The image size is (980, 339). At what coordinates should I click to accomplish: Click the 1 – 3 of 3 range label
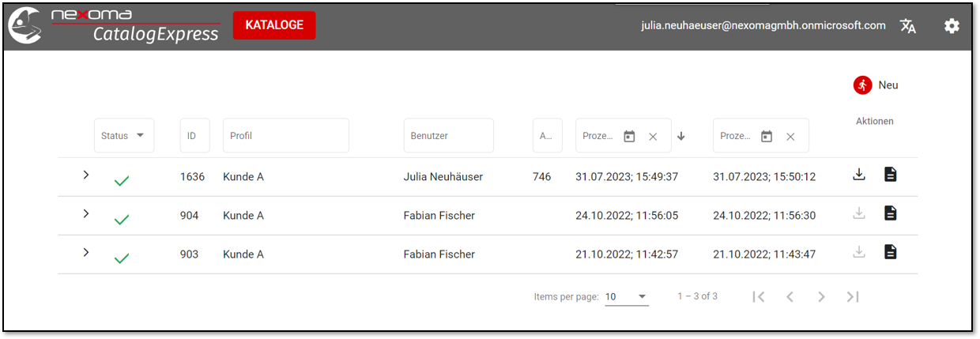coord(697,297)
